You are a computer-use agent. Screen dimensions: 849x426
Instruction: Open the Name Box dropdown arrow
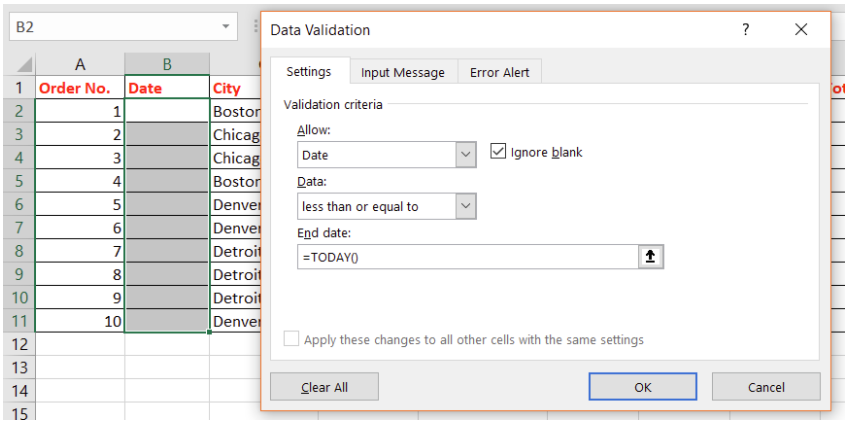[227, 27]
